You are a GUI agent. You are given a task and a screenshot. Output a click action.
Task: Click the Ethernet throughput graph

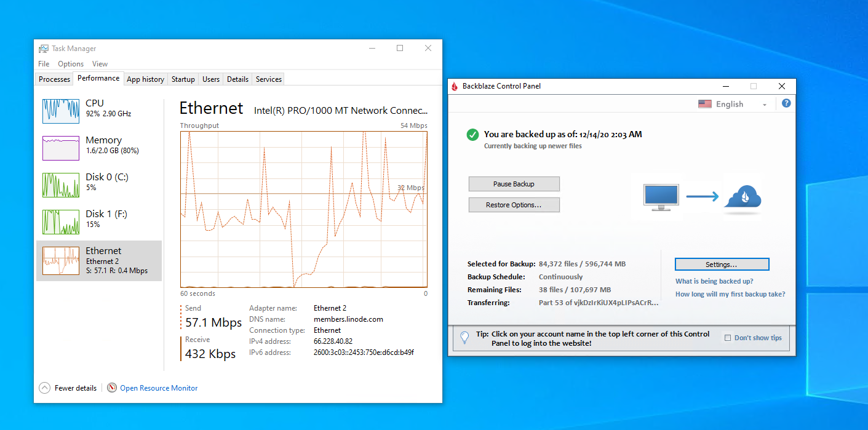(x=303, y=209)
